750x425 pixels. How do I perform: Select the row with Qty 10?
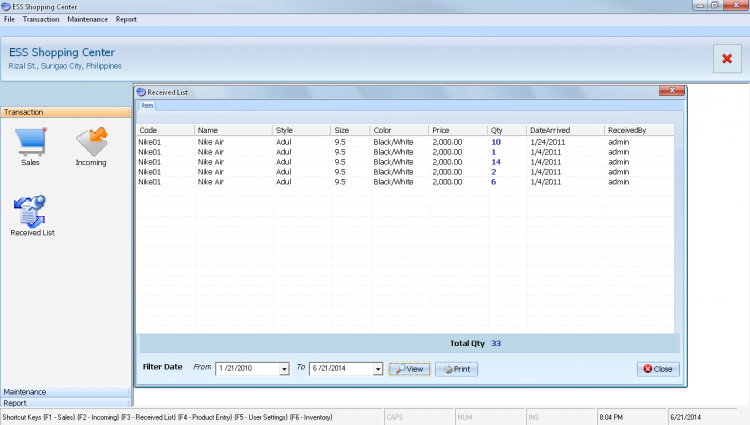405,142
